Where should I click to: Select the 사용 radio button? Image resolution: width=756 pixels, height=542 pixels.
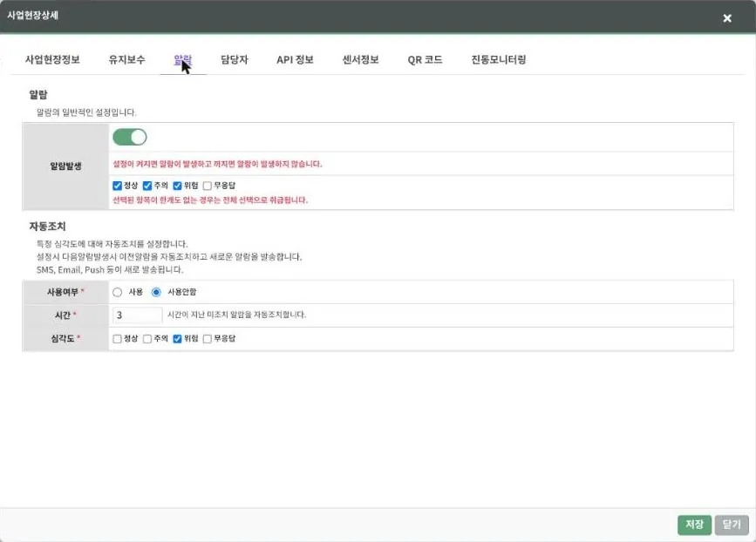click(x=117, y=293)
